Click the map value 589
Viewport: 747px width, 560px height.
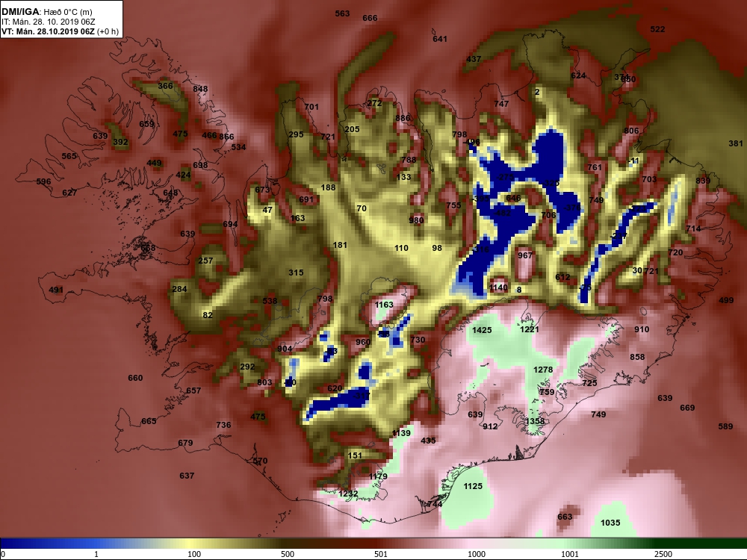725,426
